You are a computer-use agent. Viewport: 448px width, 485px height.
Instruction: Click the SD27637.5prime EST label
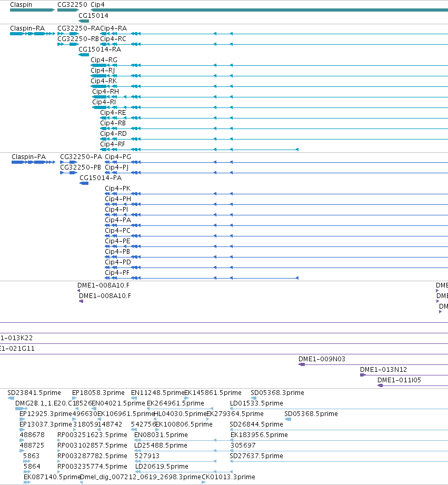pyautogui.click(x=256, y=456)
